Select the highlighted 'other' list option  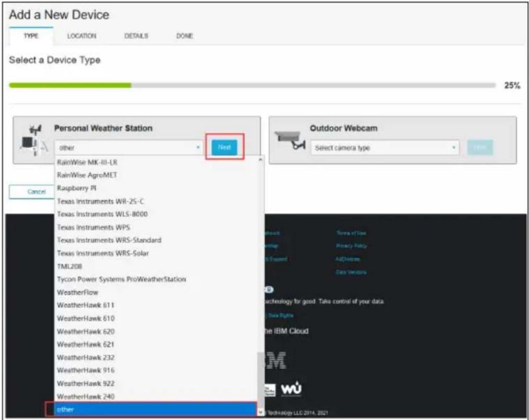(156, 409)
